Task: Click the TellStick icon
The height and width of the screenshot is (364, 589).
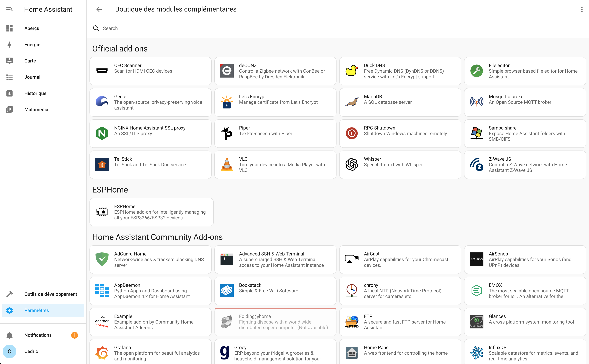Action: pyautogui.click(x=102, y=164)
